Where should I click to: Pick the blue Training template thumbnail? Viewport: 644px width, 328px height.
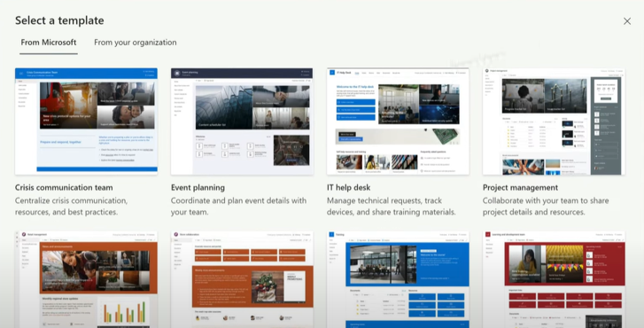pos(398,279)
